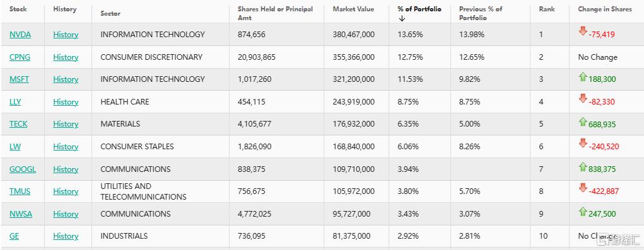Click the red down arrow beside -240,520
The image size is (644, 250).
pyautogui.click(x=582, y=143)
